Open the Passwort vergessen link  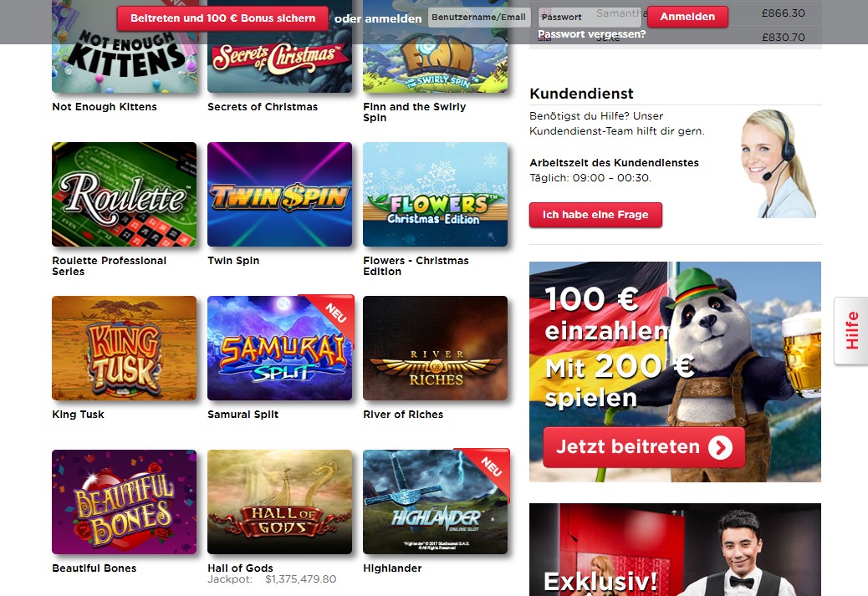click(592, 34)
